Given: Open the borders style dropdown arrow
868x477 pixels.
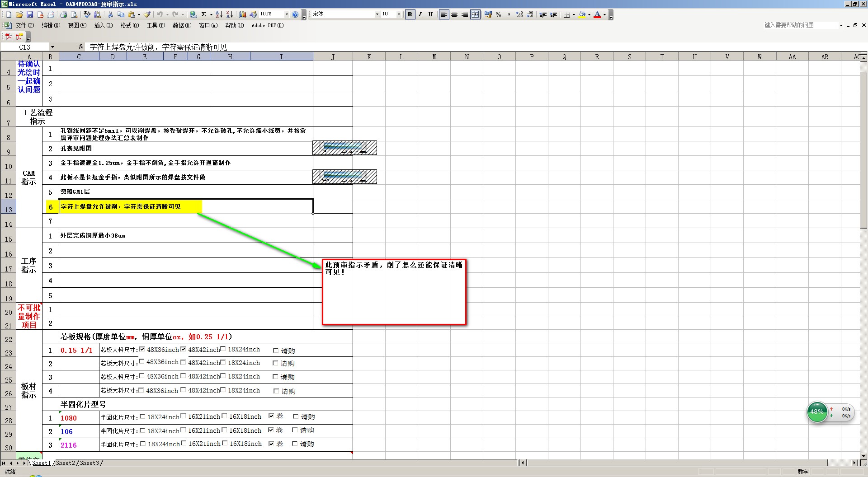Looking at the screenshot, I should coord(574,14).
